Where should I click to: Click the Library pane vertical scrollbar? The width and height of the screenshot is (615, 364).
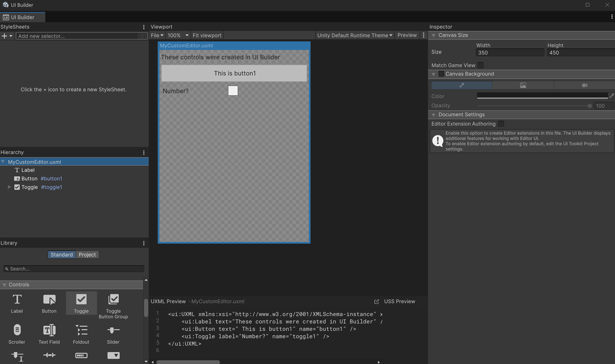146,308
